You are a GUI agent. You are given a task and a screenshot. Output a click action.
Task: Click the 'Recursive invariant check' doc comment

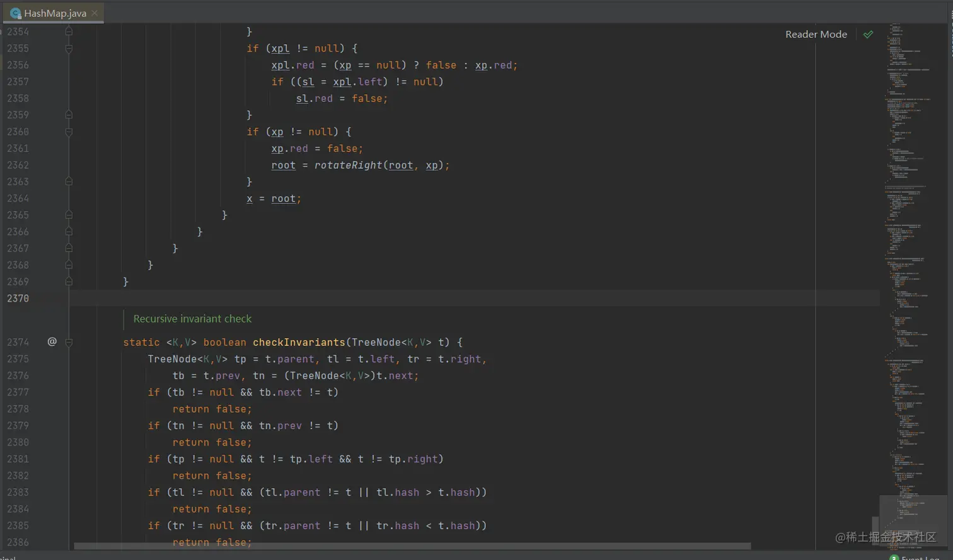(x=192, y=319)
